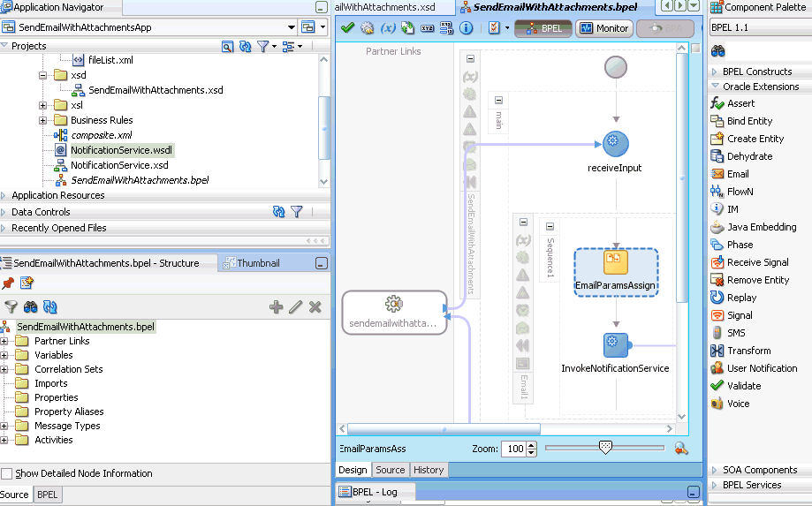Viewport: 812px width, 506px height.
Task: Toggle the Monitor view button
Action: point(603,28)
